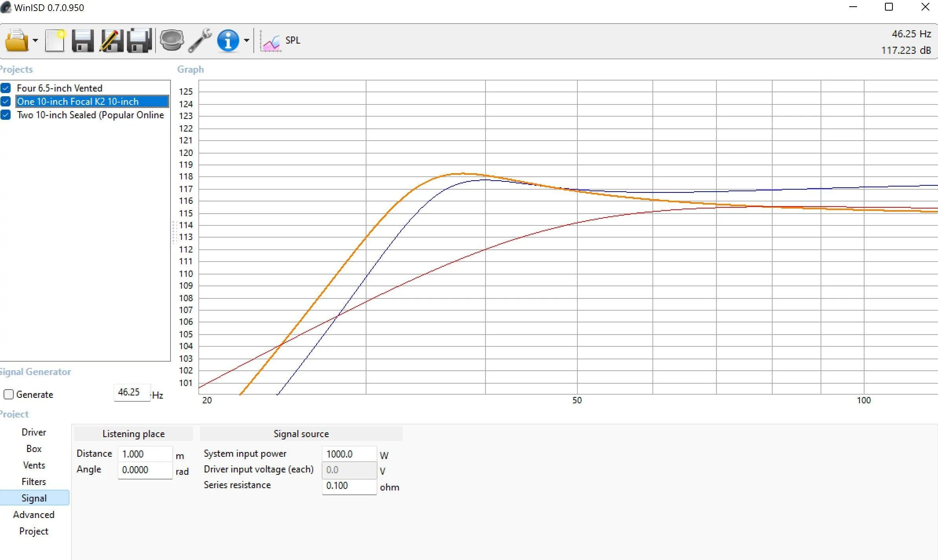Open the Project tab in side list
The image size is (938, 560).
(x=34, y=531)
